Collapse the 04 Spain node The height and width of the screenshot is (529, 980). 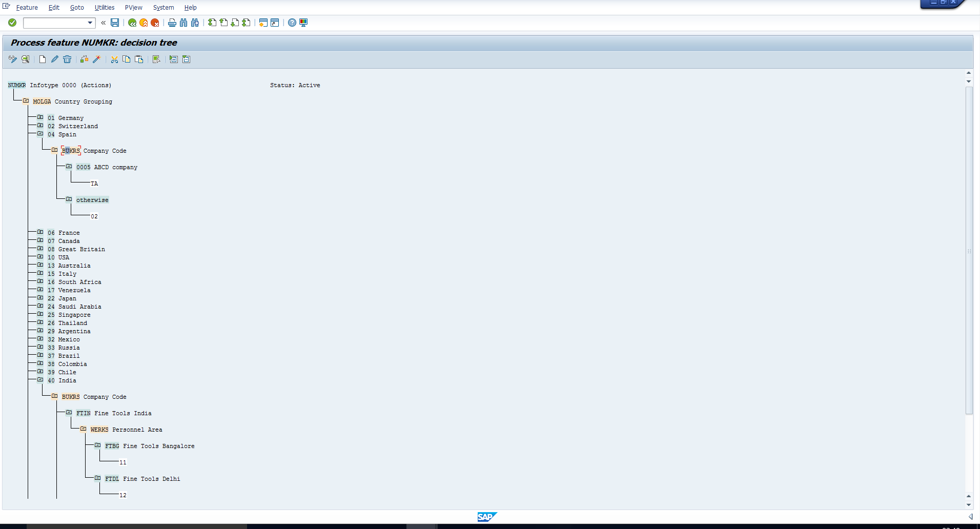[40, 134]
